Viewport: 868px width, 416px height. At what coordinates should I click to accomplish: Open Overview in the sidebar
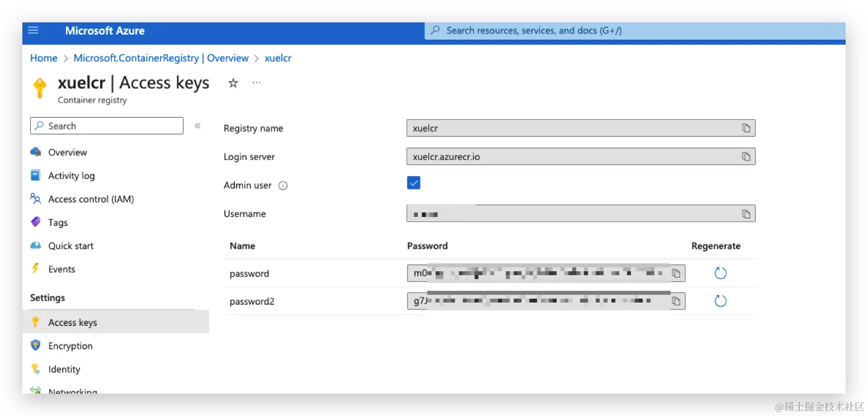tap(67, 152)
